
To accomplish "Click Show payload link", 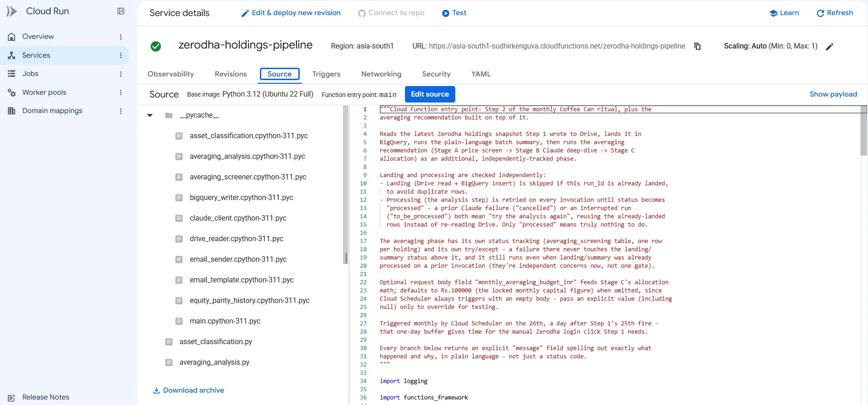I will pyautogui.click(x=833, y=94).
